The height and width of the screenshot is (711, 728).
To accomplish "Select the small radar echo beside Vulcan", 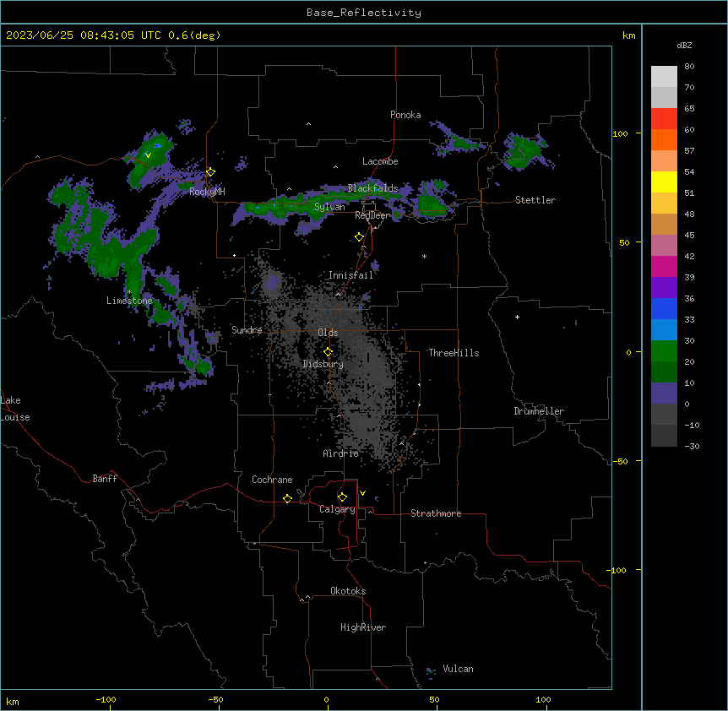I will click(x=432, y=671).
